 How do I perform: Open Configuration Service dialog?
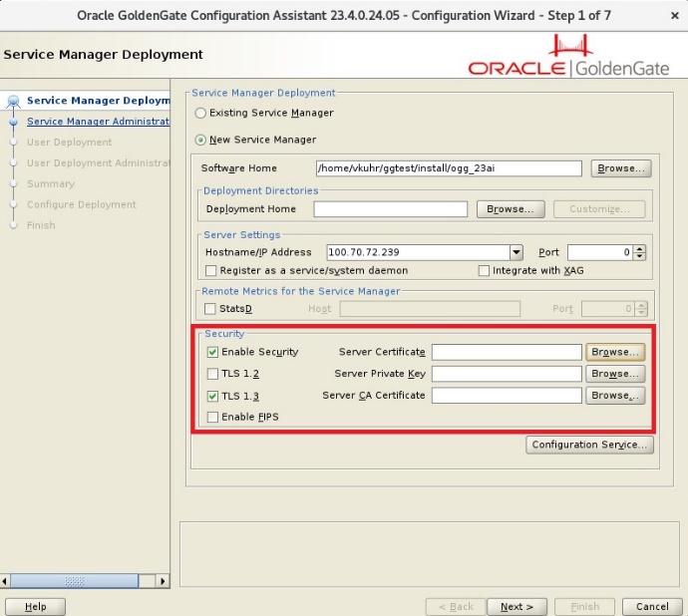(x=589, y=445)
